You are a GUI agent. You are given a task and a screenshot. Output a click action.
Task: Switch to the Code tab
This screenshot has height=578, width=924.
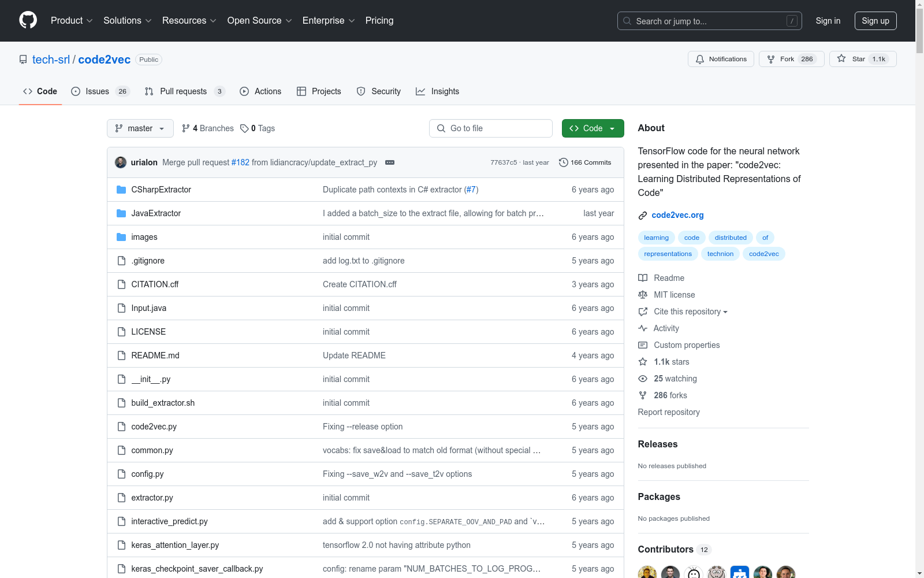[x=40, y=91]
